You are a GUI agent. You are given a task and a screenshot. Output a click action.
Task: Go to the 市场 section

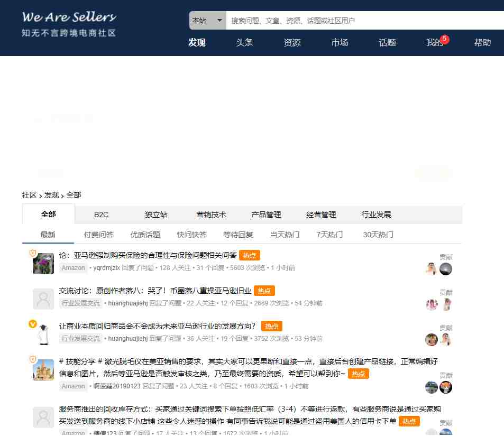tap(340, 42)
